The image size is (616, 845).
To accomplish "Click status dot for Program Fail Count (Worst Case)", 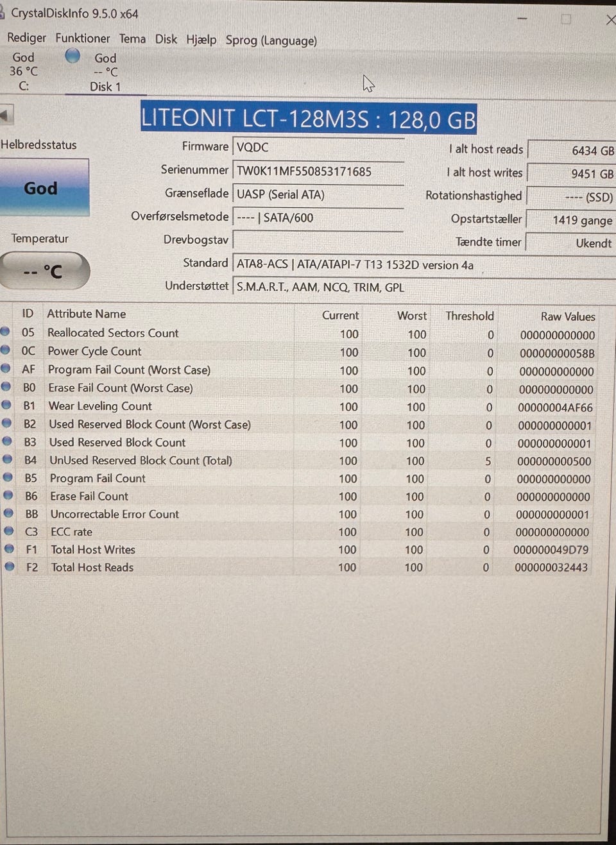I will click(x=6, y=368).
